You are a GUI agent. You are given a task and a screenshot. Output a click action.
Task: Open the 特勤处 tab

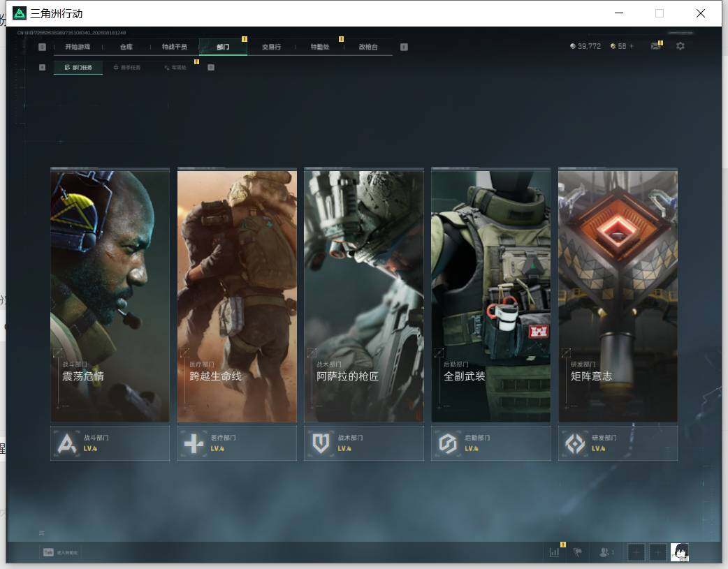320,47
